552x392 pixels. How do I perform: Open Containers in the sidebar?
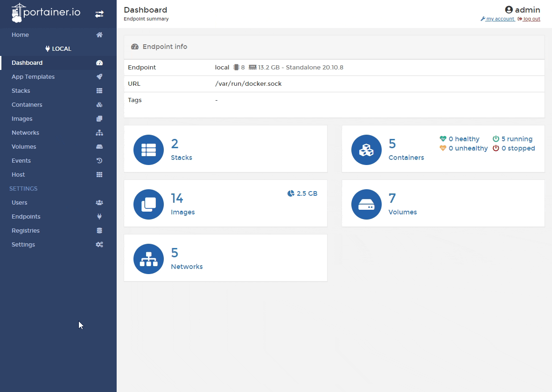[27, 105]
